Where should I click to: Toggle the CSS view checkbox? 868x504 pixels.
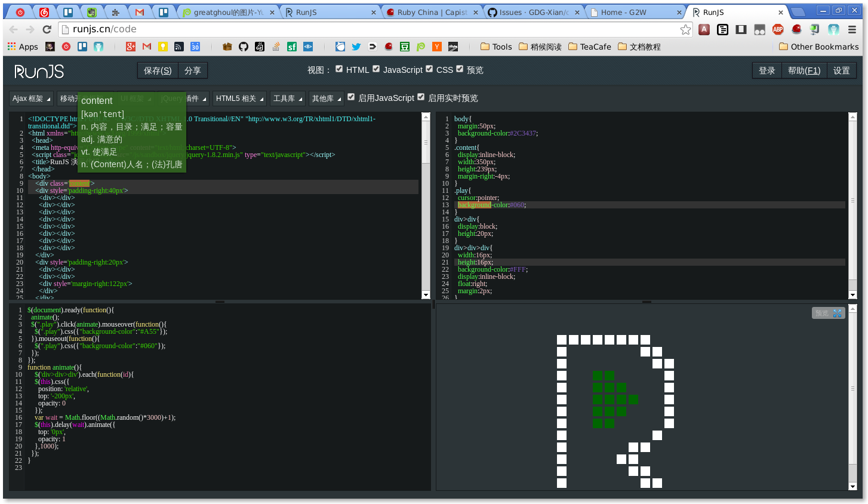pos(429,69)
